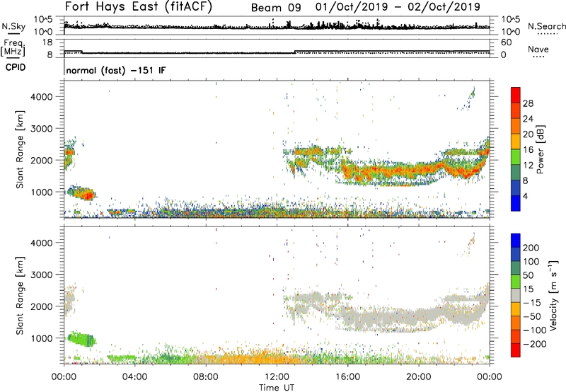Click the '12:00' time axis tick label

pos(277,377)
